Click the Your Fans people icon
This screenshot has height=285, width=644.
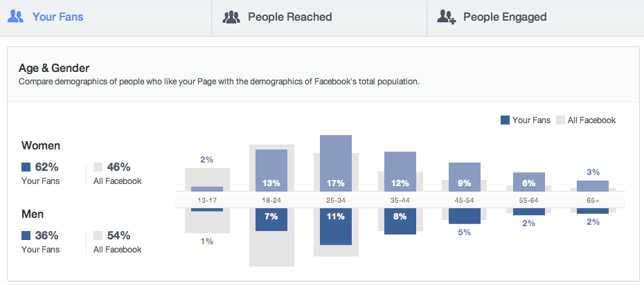coord(16,17)
